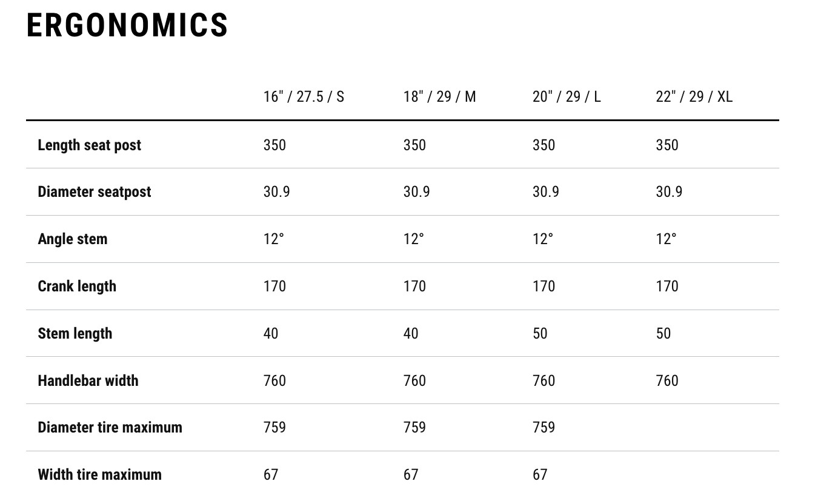Click the Angle stem row label
The height and width of the screenshot is (504, 818).
[x=72, y=239]
